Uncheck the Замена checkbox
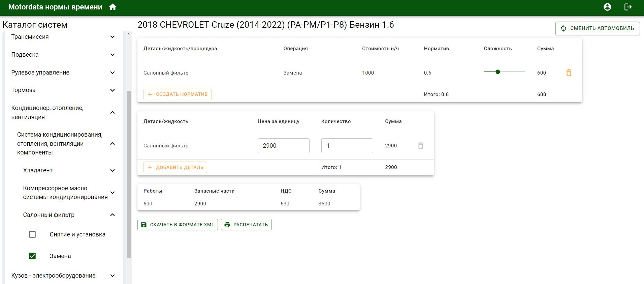The width and height of the screenshot is (644, 284). coord(32,256)
